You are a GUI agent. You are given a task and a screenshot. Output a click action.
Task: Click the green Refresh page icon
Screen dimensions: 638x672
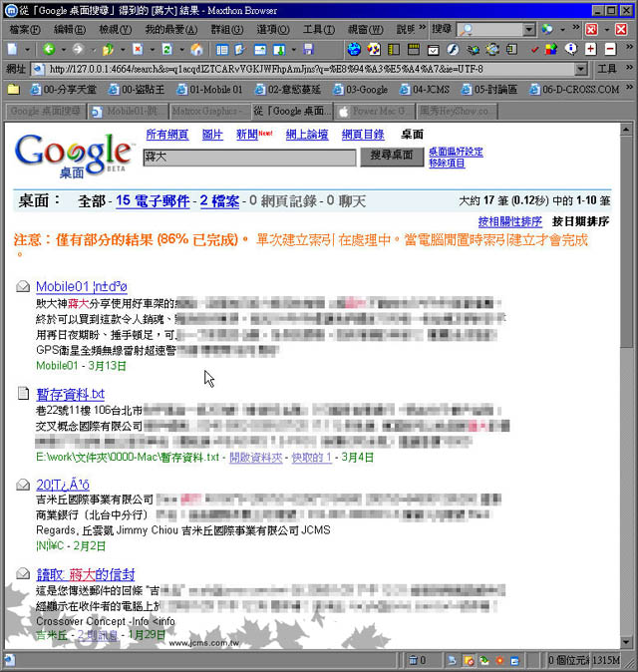167,50
